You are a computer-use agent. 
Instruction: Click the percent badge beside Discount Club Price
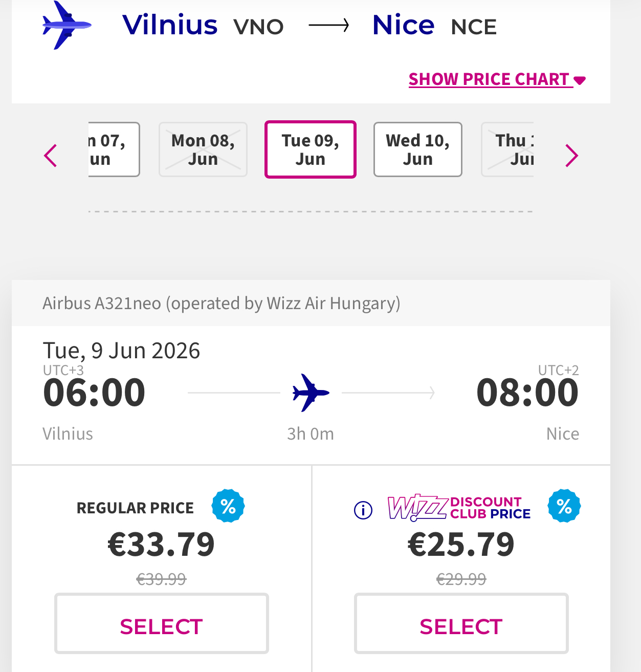(564, 506)
